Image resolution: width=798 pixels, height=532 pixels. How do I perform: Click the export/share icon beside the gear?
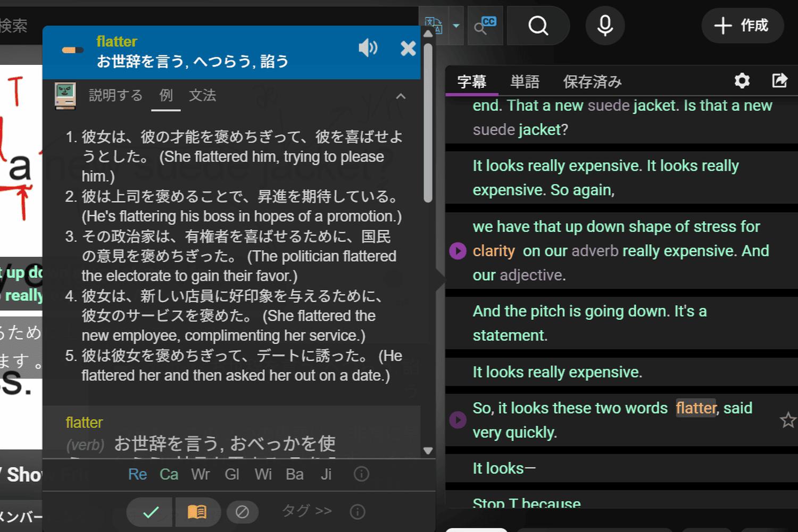[x=780, y=81]
